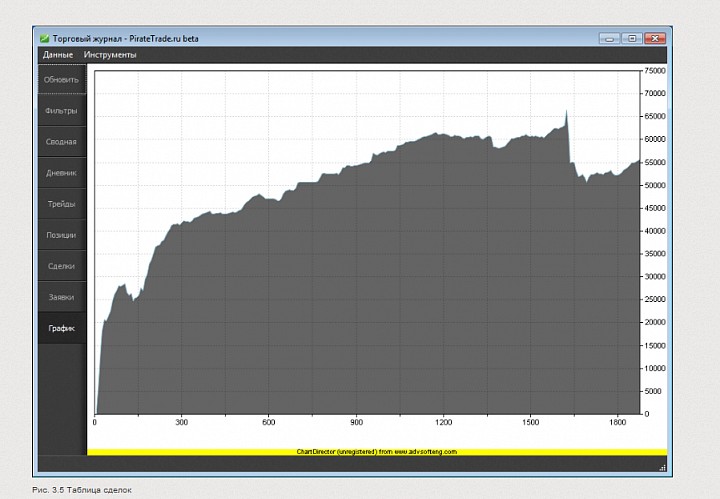Click the window title Торговый журнал - PirateTrade.ru beta

tap(125, 39)
